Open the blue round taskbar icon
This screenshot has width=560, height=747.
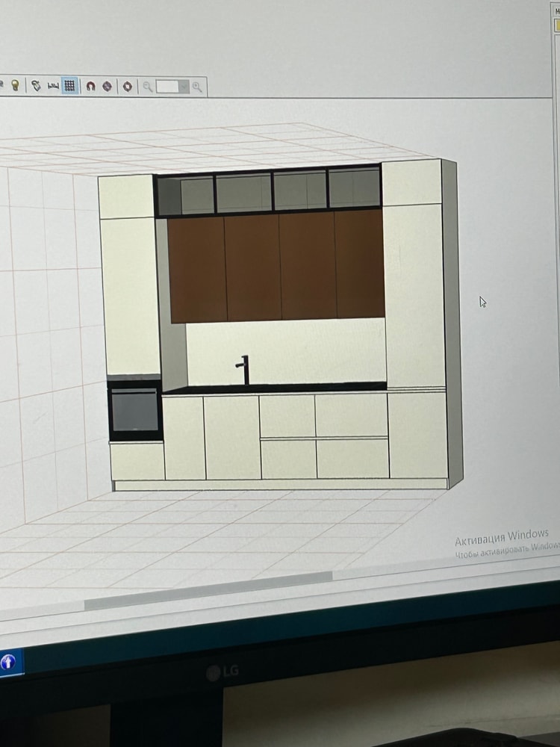(8, 662)
